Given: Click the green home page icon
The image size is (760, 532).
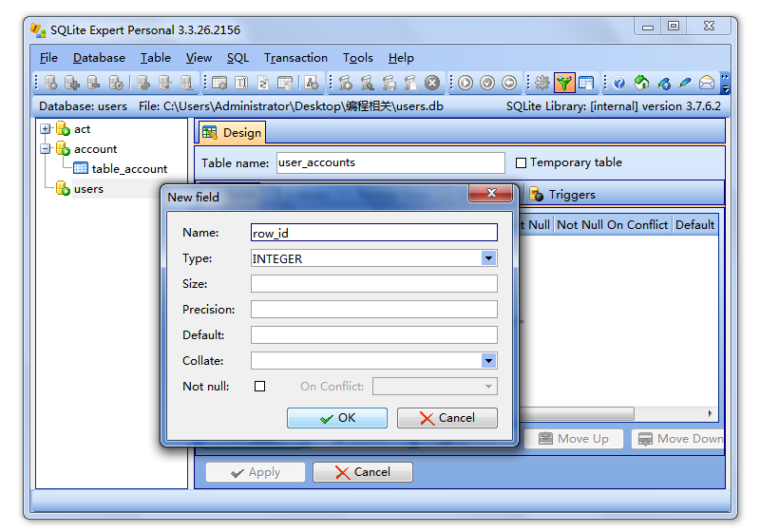Looking at the screenshot, I should [641, 83].
